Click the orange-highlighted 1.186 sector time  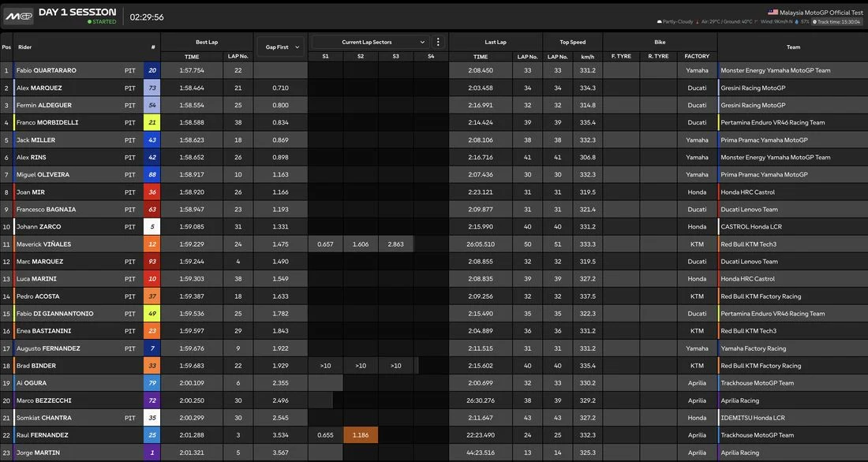click(x=361, y=435)
